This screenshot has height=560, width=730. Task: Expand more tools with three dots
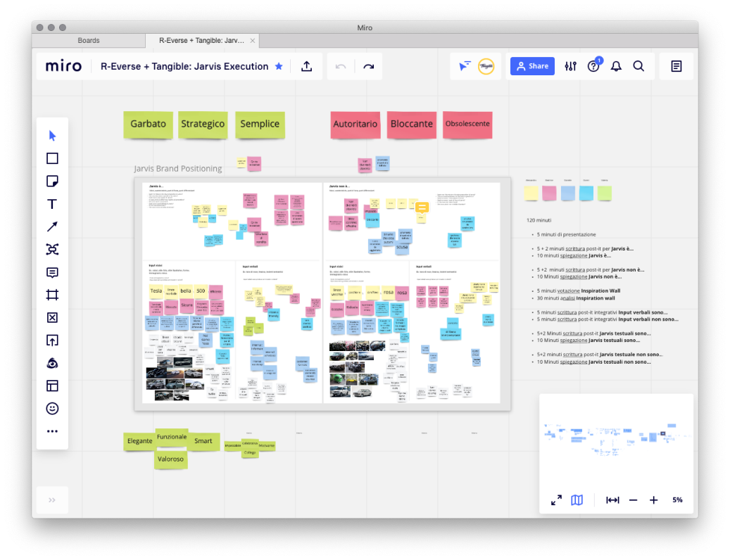(x=52, y=431)
